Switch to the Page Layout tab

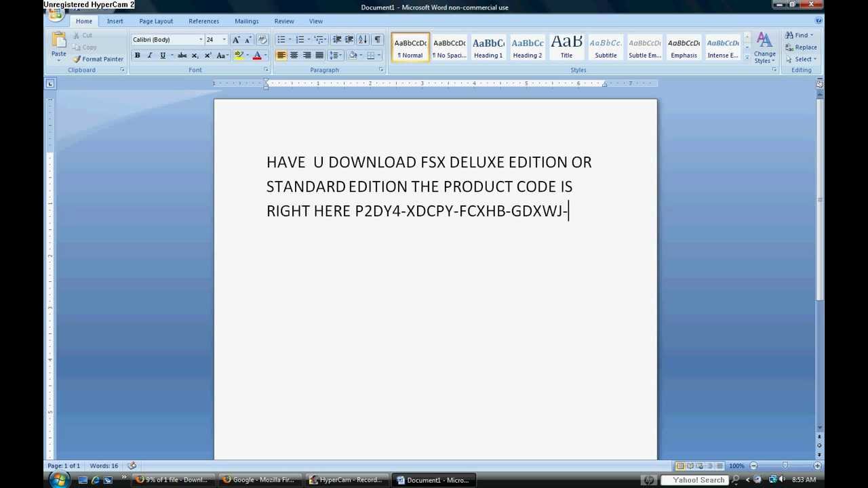tap(156, 21)
